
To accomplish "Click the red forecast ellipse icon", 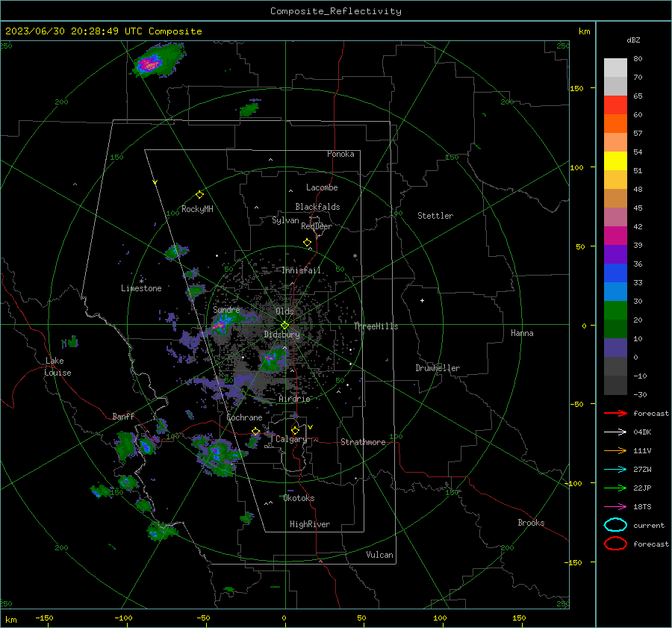I will pyautogui.click(x=615, y=544).
